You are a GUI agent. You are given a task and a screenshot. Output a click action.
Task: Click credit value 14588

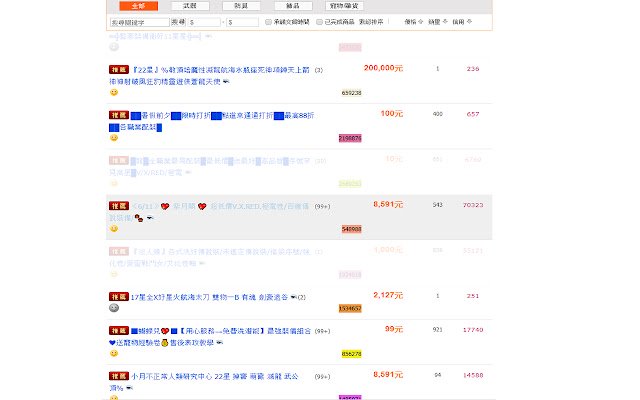click(x=473, y=375)
